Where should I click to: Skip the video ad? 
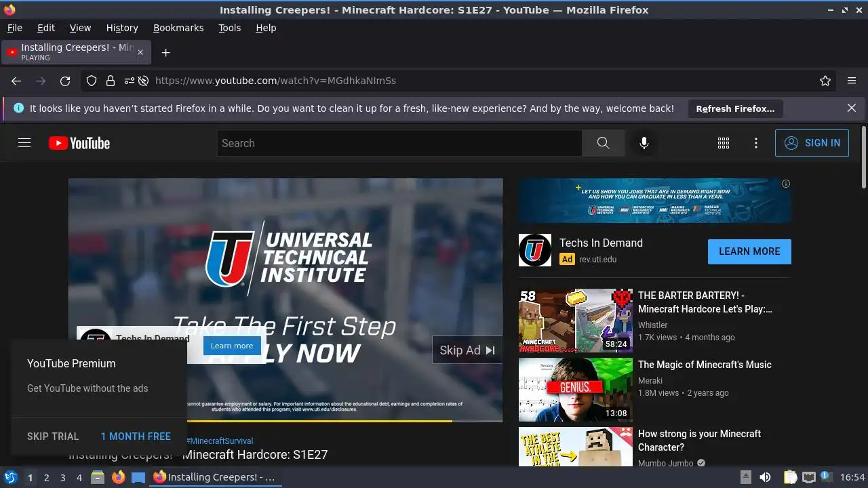pyautogui.click(x=467, y=350)
